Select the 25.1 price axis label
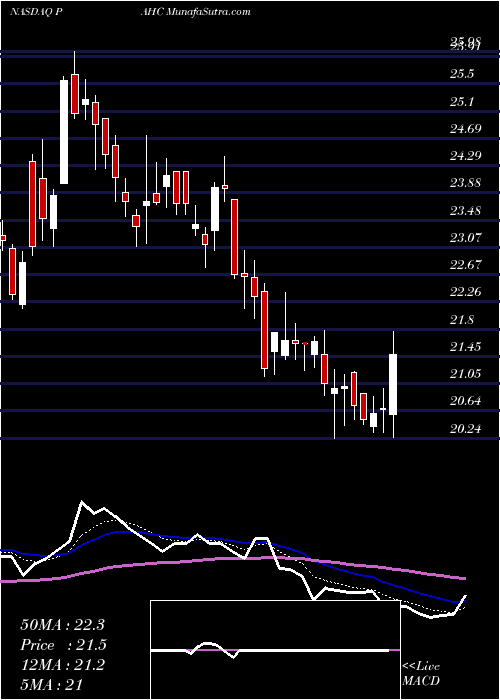This screenshot has height=700, width=500. [x=462, y=101]
